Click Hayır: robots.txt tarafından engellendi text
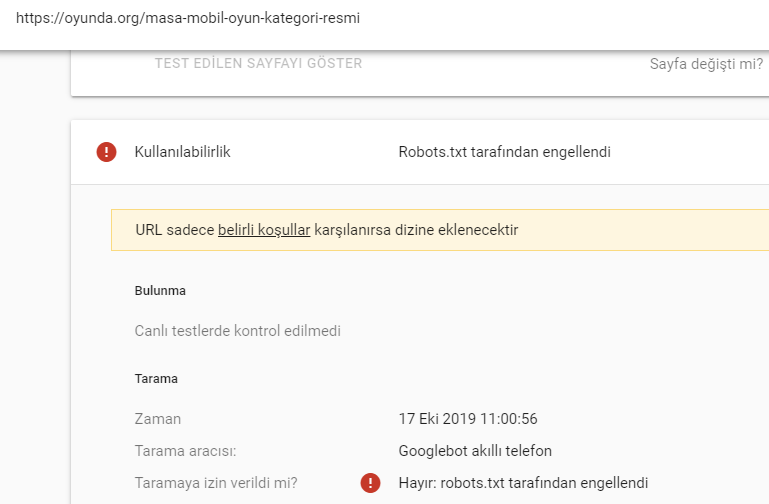This screenshot has width=769, height=504. [x=523, y=483]
